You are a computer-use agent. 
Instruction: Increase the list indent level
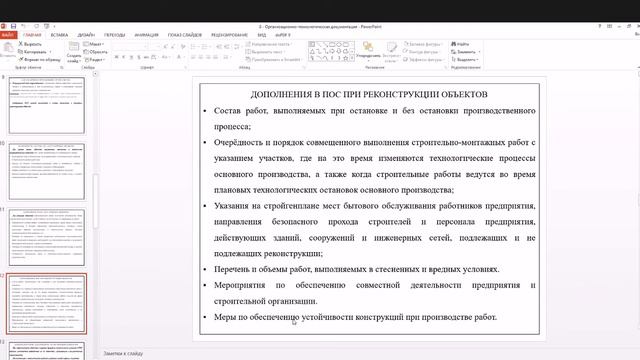pos(227,47)
